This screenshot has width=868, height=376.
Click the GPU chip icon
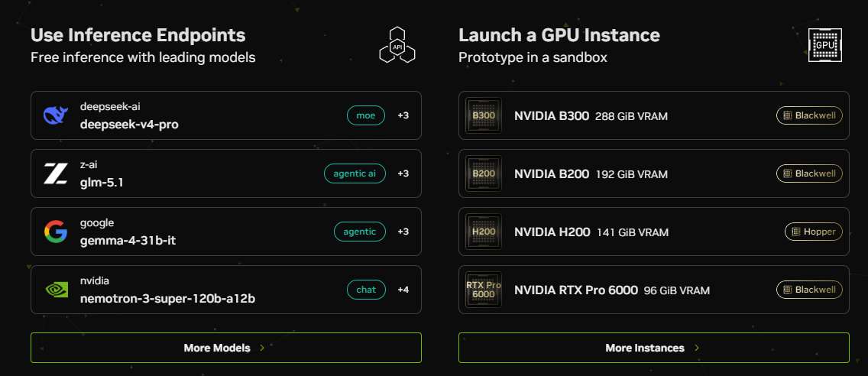coord(825,45)
